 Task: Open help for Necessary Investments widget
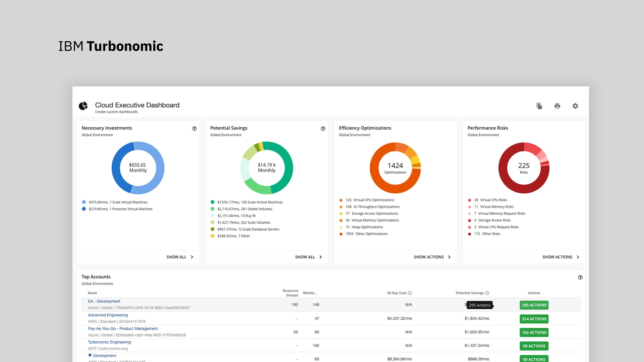pyautogui.click(x=194, y=129)
